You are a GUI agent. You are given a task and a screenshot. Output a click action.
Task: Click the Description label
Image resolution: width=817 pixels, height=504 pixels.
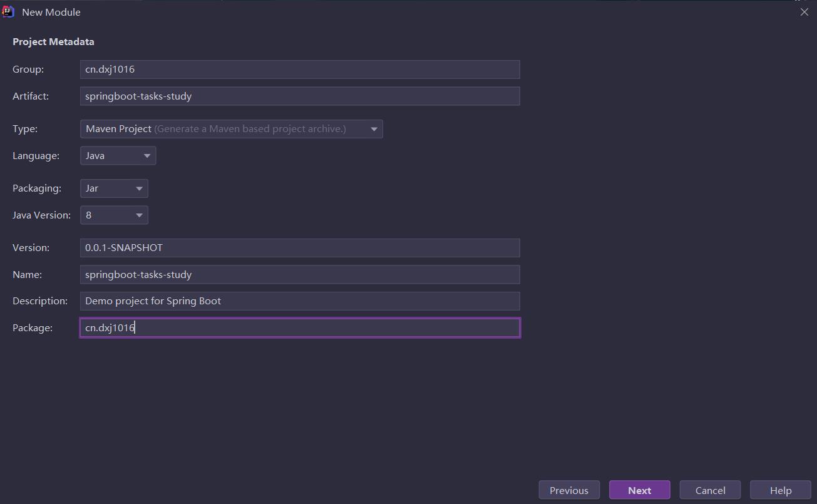click(x=40, y=301)
